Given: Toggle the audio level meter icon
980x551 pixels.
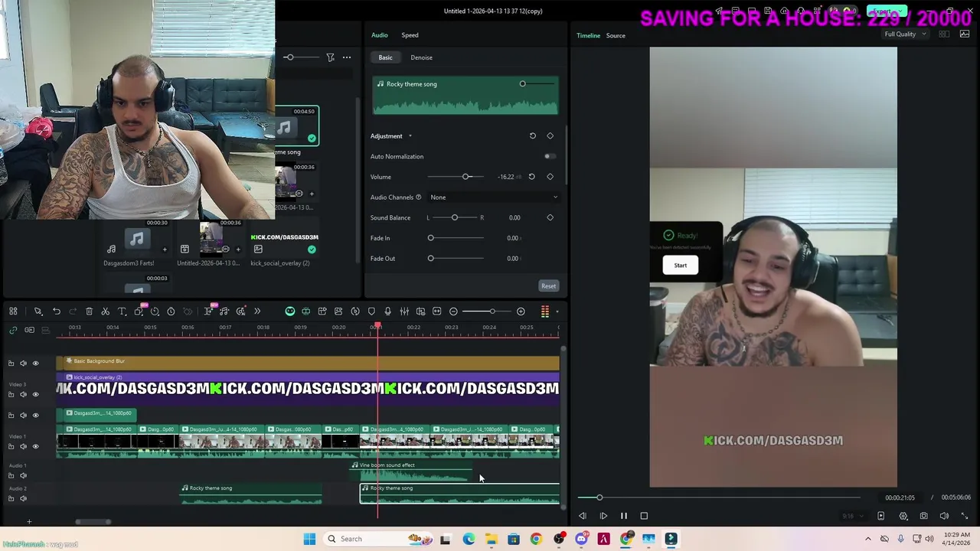Looking at the screenshot, I should coord(545,311).
